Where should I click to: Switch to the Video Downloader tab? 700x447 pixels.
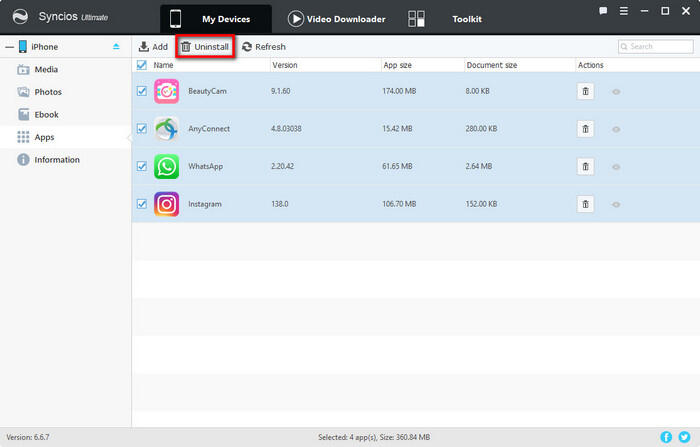click(x=336, y=19)
